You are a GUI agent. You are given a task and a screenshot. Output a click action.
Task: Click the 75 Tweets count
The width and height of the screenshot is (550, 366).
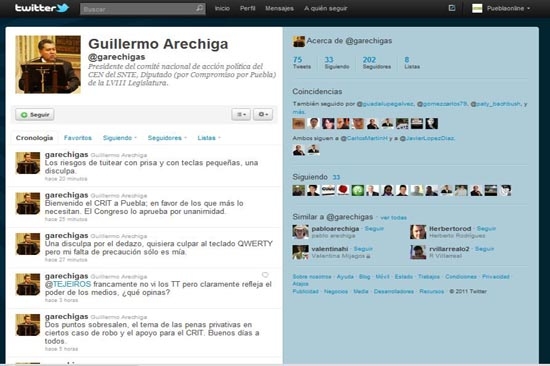click(x=302, y=62)
